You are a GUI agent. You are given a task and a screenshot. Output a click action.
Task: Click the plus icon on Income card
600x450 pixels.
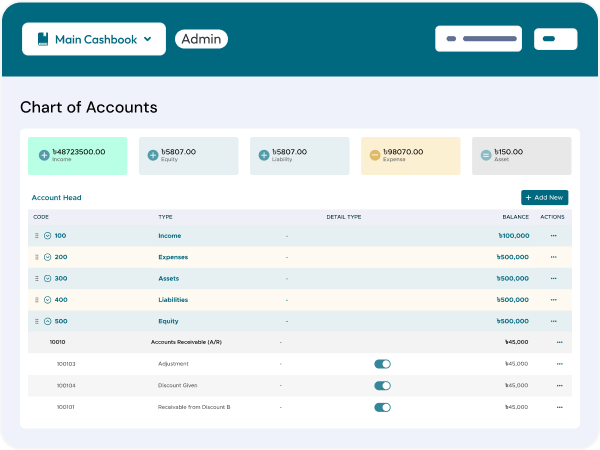pyautogui.click(x=44, y=155)
